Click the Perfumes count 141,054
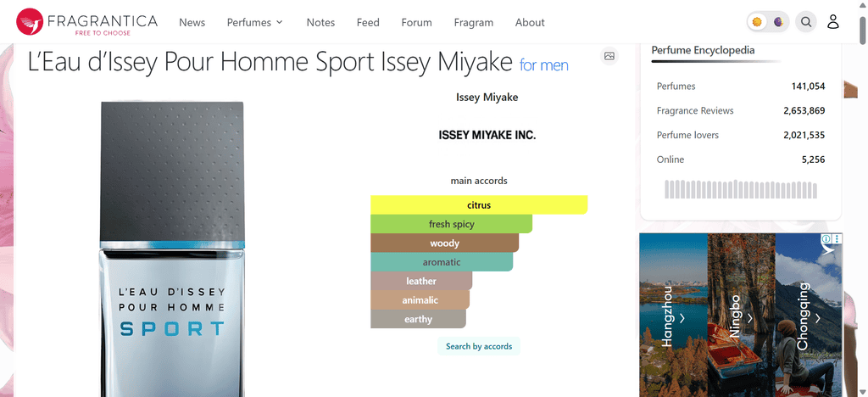The width and height of the screenshot is (868, 397). click(x=808, y=87)
